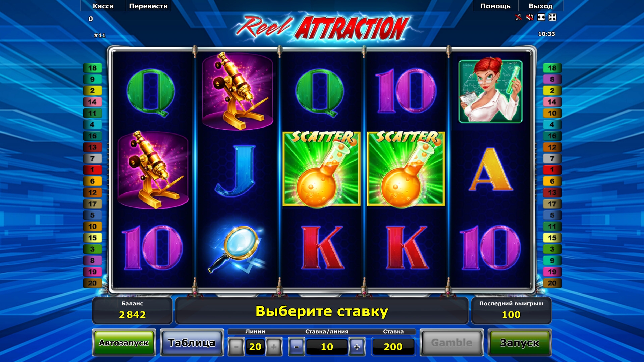Decrease bet per line with minus
The height and width of the screenshot is (362, 644).
[297, 347]
